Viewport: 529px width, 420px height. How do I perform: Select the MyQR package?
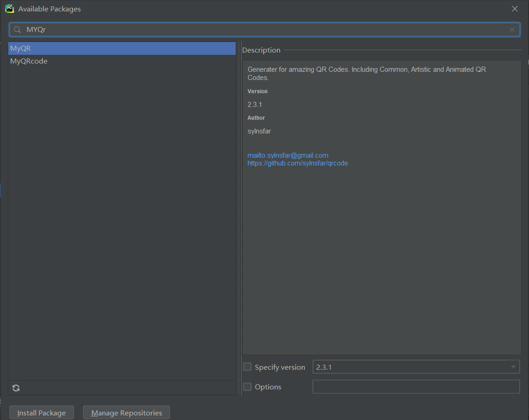122,48
